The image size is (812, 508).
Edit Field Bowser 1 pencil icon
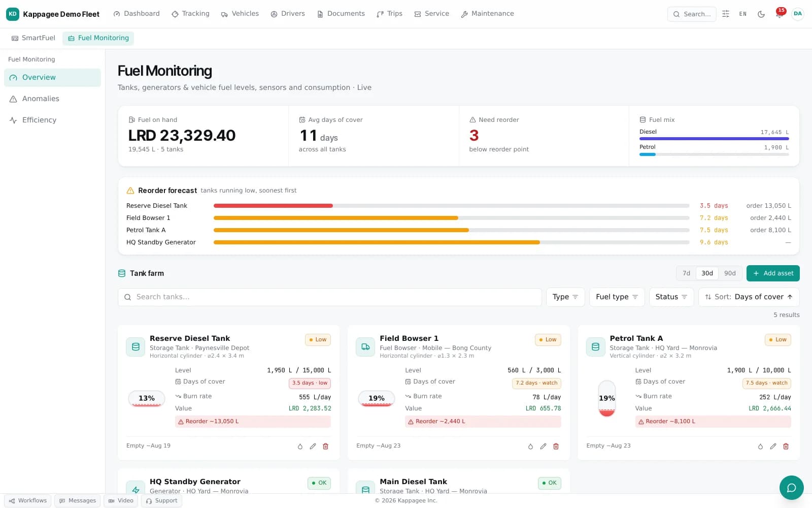coord(543,447)
